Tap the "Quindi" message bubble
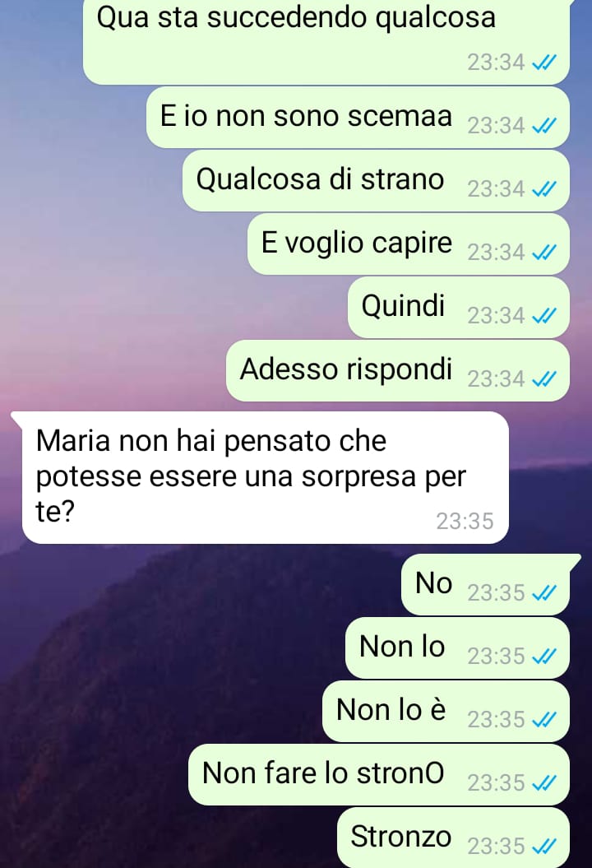Image resolution: width=592 pixels, height=868 pixels. click(459, 307)
